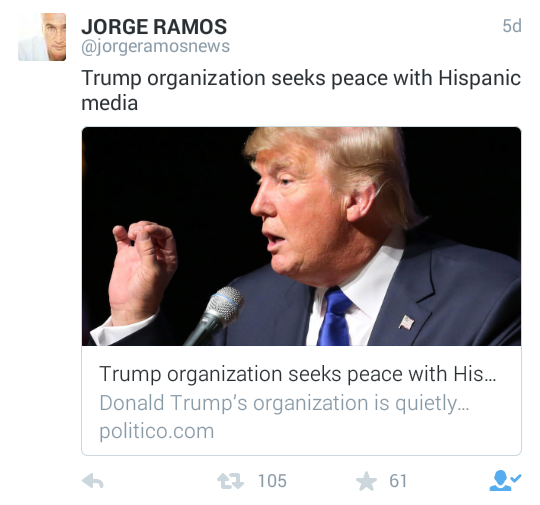Open the Trump photo in link card

pos(301,236)
